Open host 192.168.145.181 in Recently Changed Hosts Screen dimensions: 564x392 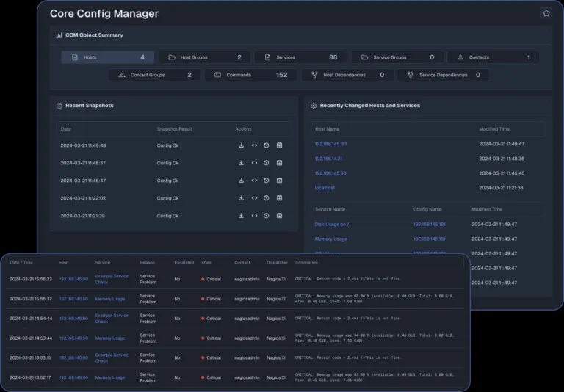330,144
